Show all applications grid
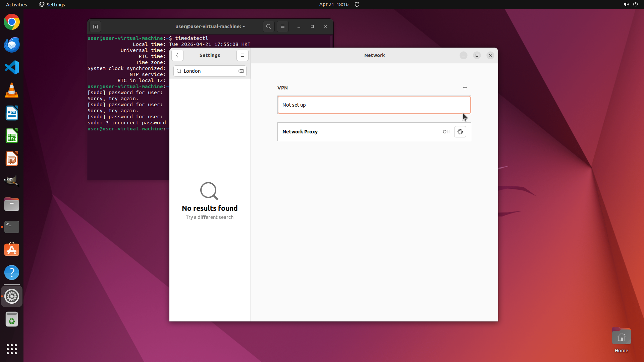644x362 pixels. tap(12, 349)
